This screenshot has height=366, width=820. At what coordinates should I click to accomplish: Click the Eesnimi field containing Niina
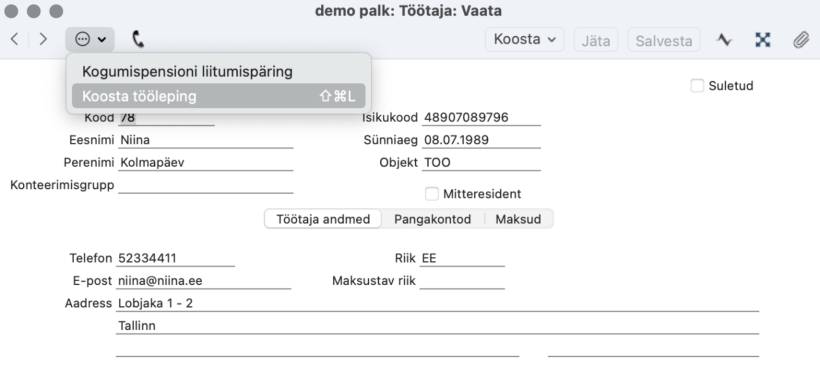(206, 140)
